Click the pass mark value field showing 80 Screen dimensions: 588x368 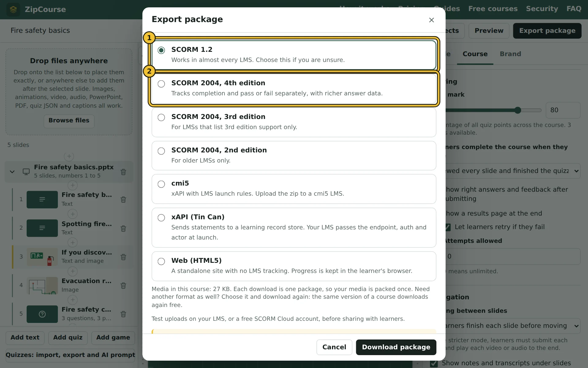click(x=563, y=110)
